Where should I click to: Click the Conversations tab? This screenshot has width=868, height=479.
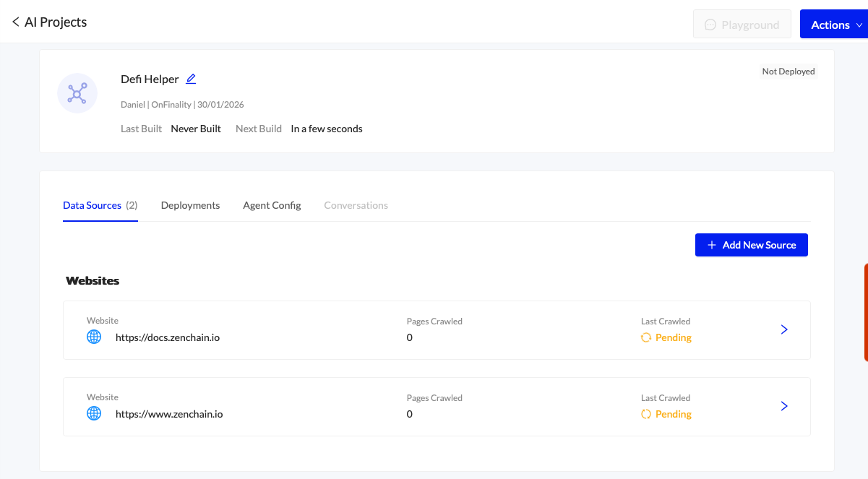pos(356,205)
